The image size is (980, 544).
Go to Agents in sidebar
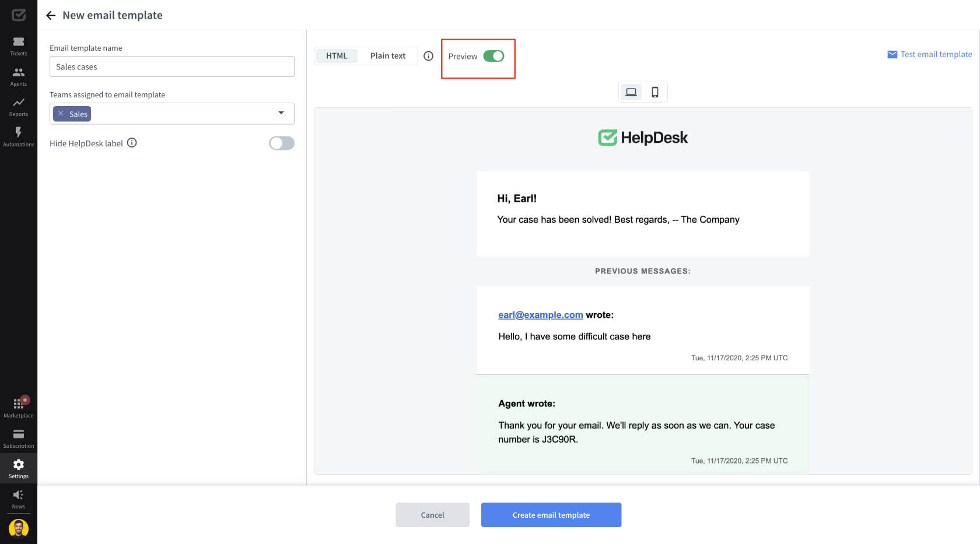point(19,76)
